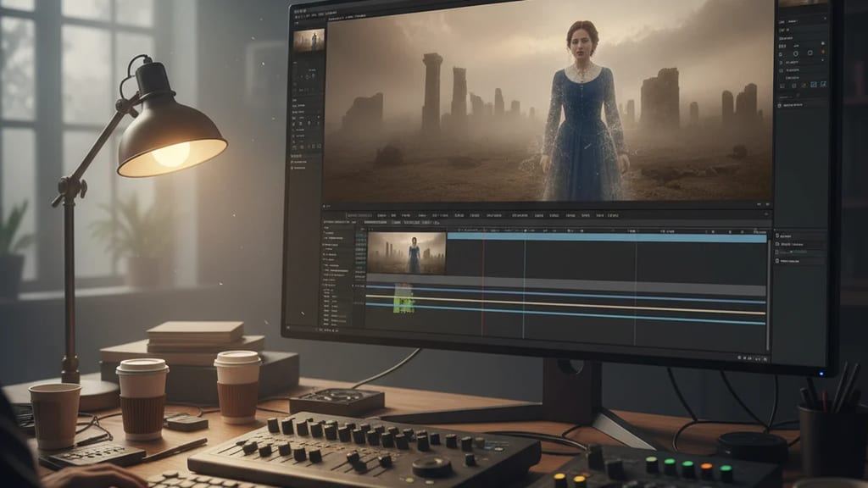Click the small yellow dot in the left panel
868x488 pixels.
coord(319,117)
